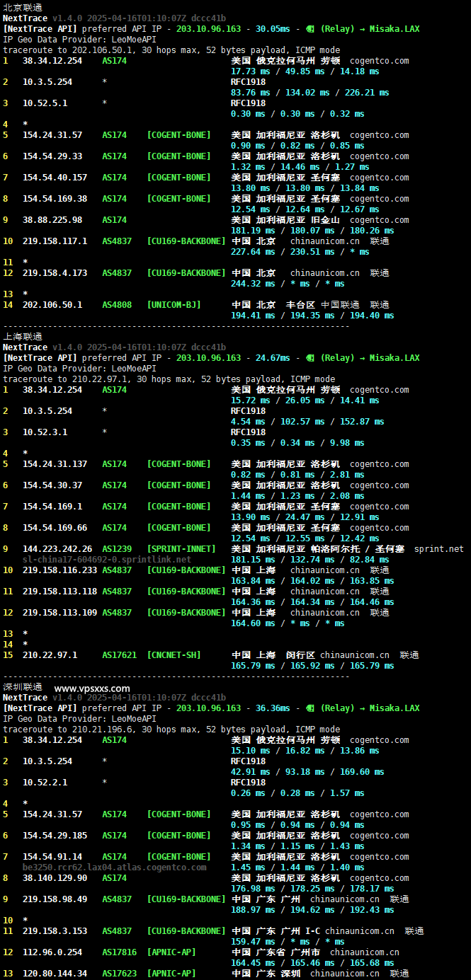The height and width of the screenshot is (980, 471).
Task: Click hostname sl-china17-604692-0.sprintlink.net
Action: [107, 560]
